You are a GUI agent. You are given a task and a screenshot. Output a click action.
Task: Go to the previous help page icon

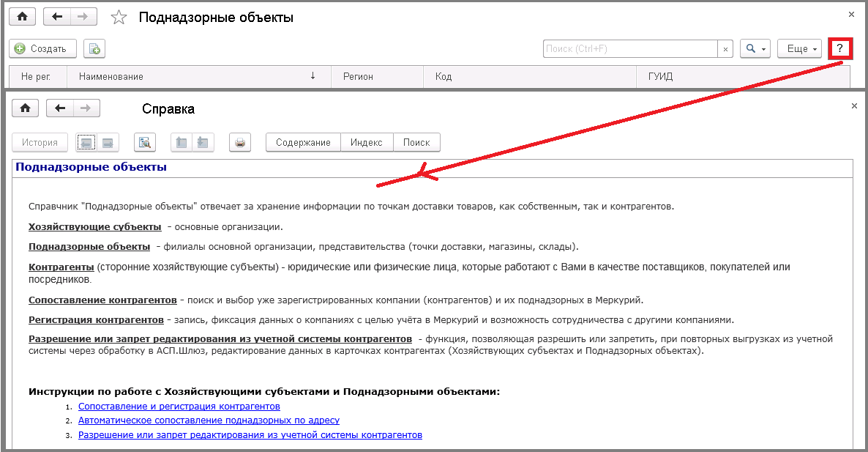86,142
